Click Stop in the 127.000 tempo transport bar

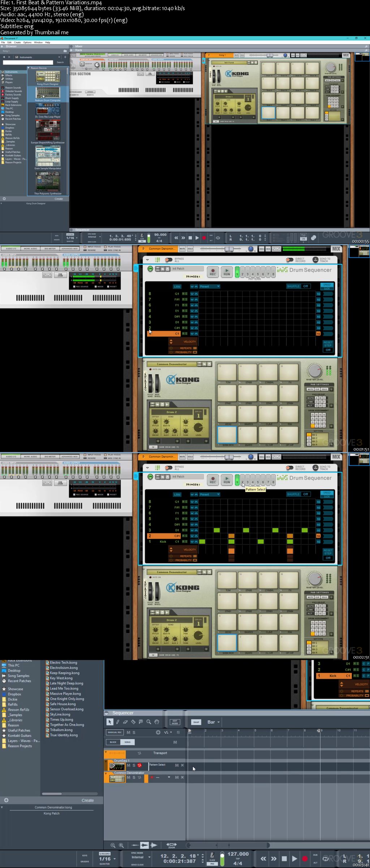tap(284, 859)
